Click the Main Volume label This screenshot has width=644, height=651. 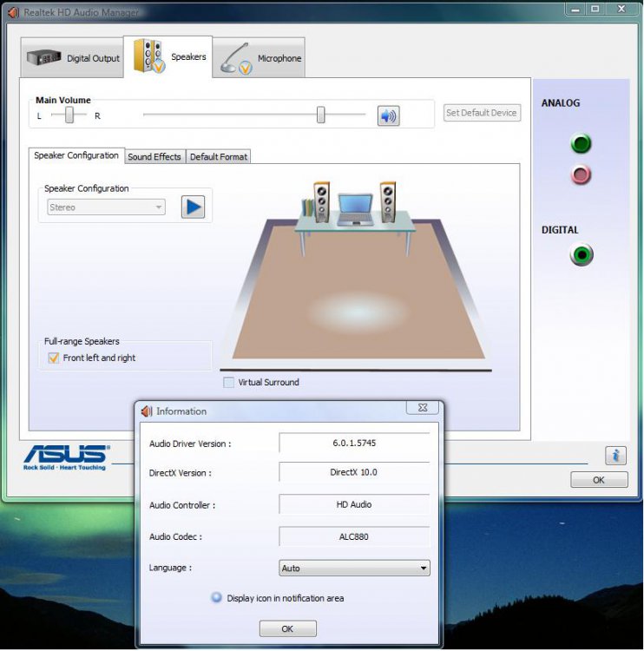(63, 100)
